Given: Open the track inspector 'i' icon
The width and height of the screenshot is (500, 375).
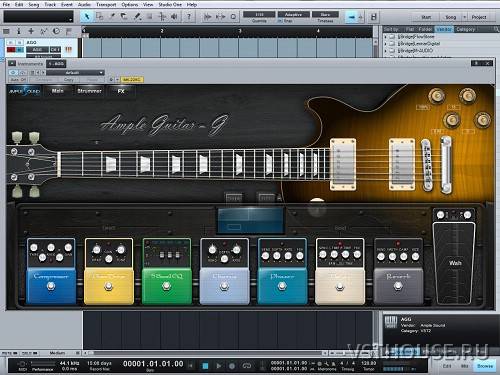Looking at the screenshot, I should click(x=19, y=31).
